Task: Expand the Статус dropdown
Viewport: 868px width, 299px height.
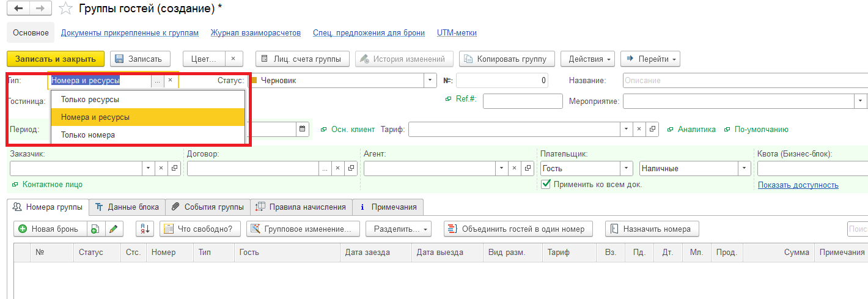Action: (x=429, y=80)
